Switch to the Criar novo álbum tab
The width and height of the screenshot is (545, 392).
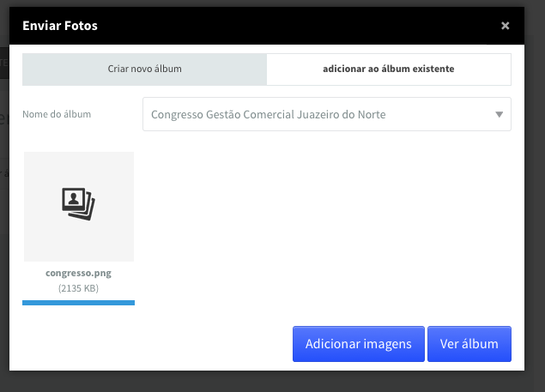click(x=144, y=69)
